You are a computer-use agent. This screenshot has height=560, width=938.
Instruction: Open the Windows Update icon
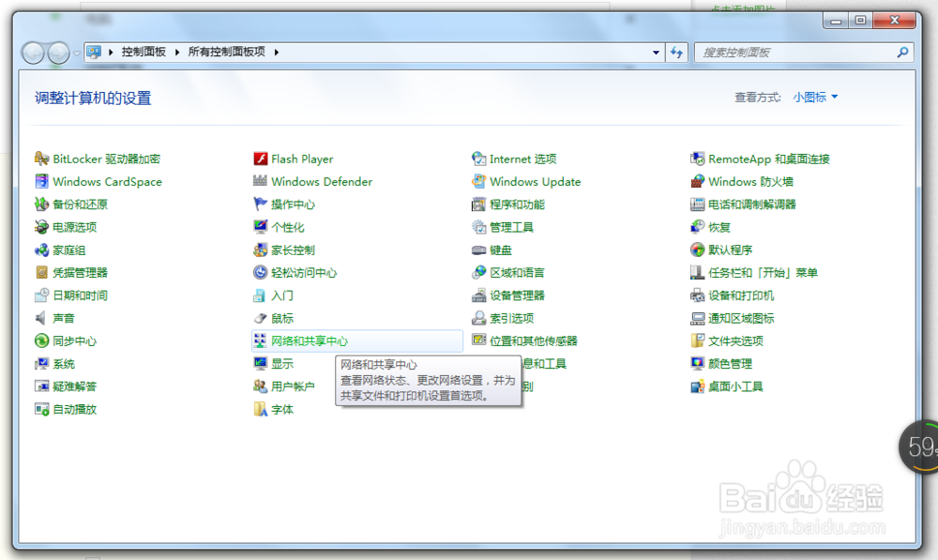(x=478, y=181)
